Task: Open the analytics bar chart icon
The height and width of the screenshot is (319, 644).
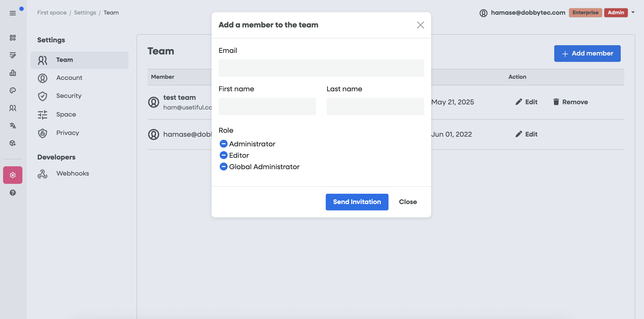Action: [13, 73]
